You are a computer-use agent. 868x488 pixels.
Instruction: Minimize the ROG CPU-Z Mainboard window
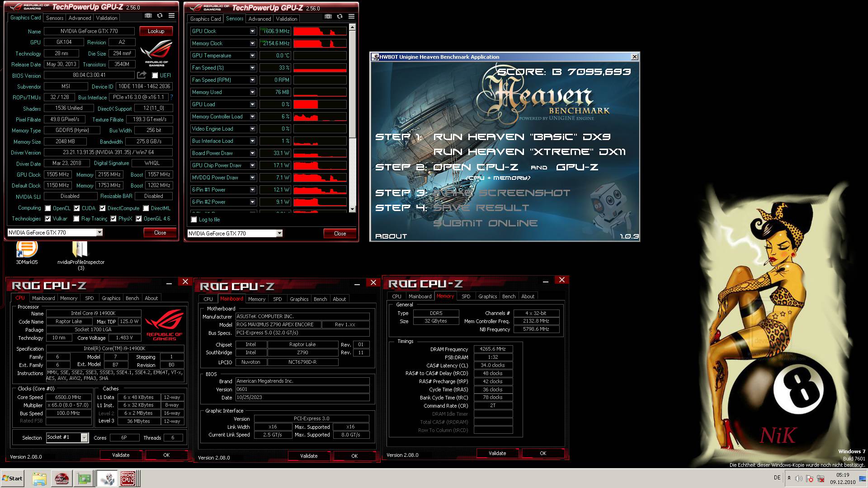tap(357, 284)
